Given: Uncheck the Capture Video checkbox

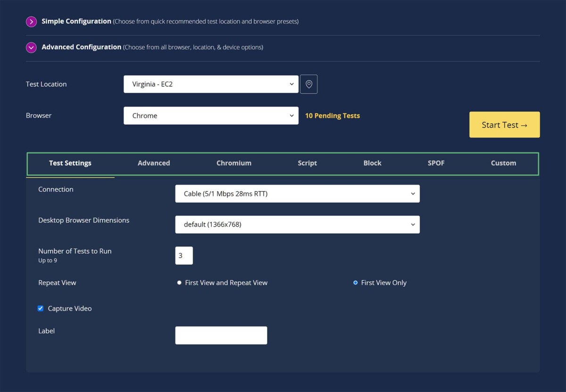Looking at the screenshot, I should [41, 308].
